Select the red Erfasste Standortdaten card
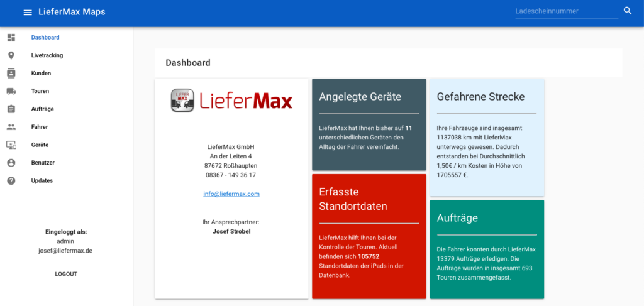The image size is (644, 306). click(369, 236)
